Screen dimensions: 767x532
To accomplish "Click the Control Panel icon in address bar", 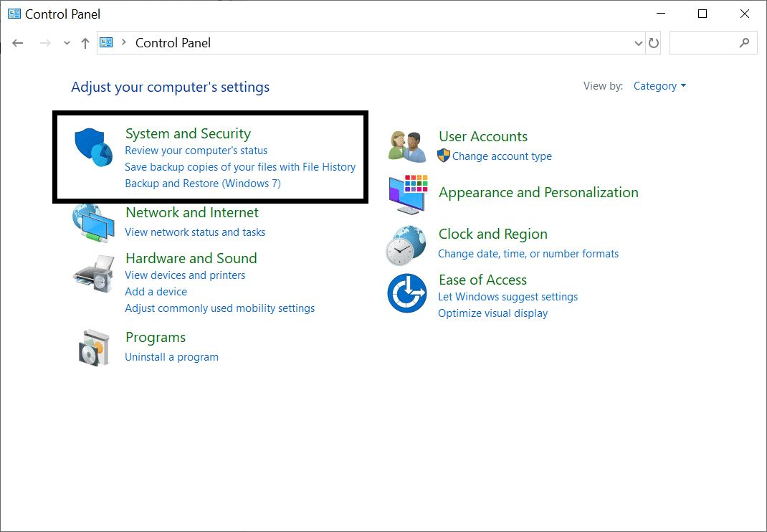I will point(106,42).
